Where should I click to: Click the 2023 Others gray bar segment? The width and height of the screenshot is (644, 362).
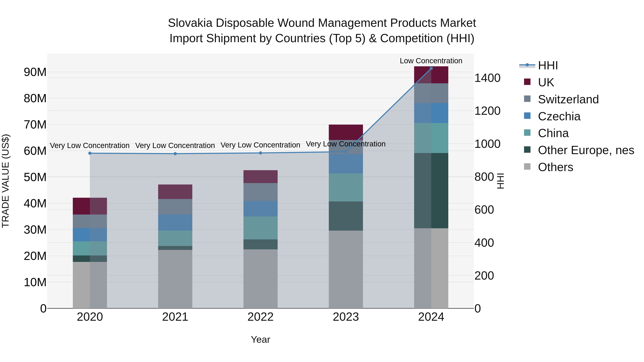346,269
